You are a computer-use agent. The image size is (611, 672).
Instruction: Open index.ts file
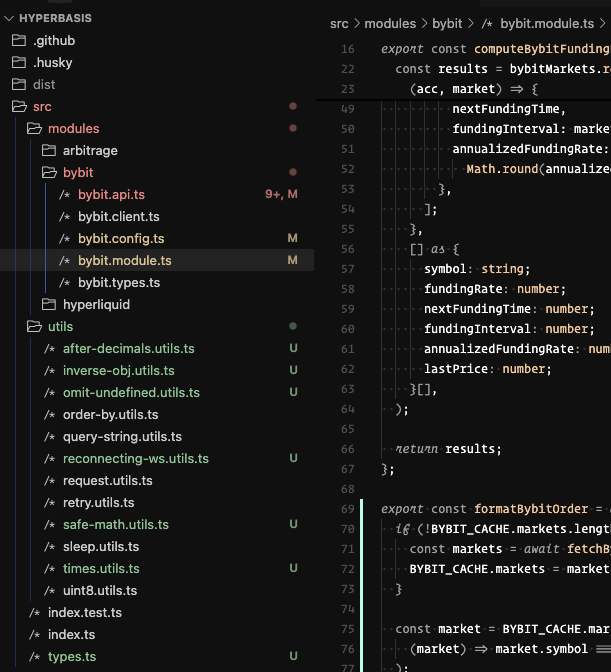72,635
